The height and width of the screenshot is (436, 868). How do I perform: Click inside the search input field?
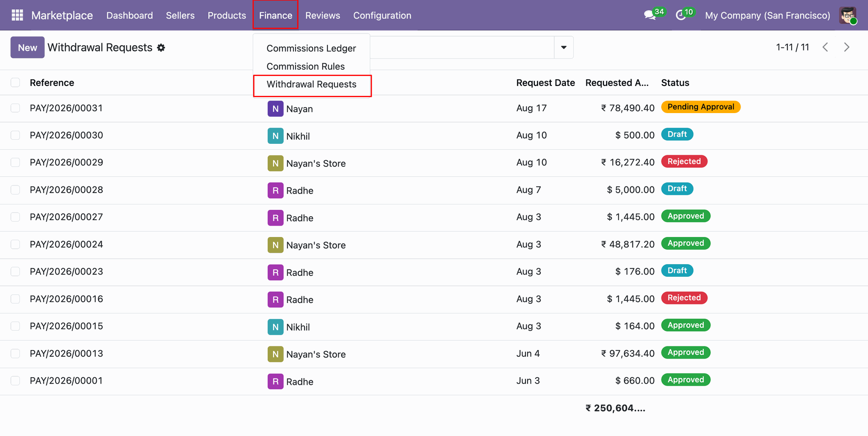pos(462,47)
